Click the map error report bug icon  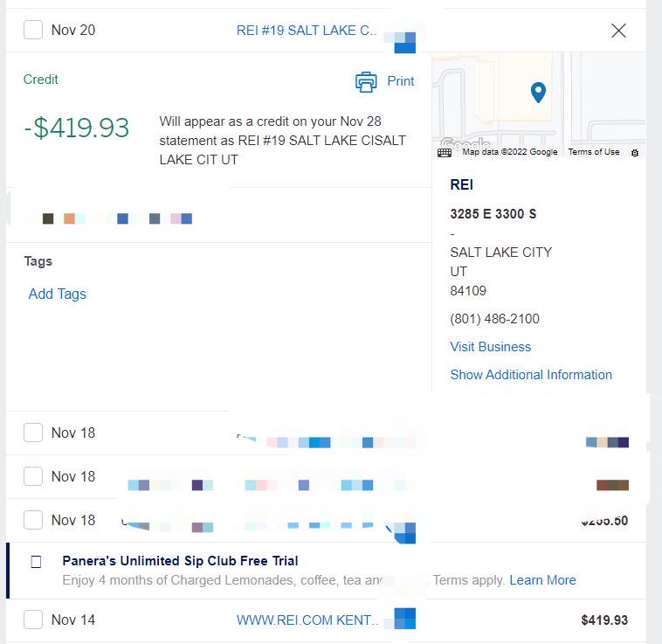coord(635,152)
